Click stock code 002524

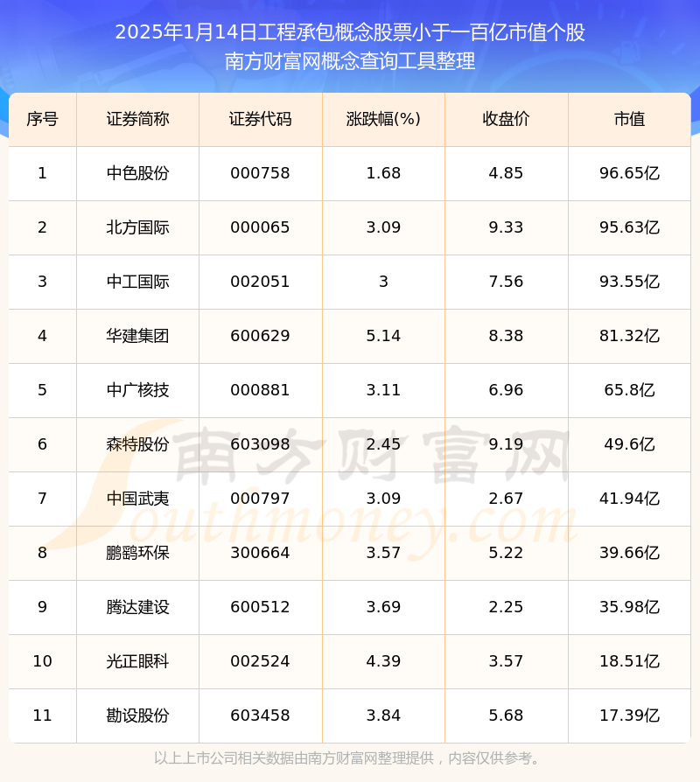[260, 661]
